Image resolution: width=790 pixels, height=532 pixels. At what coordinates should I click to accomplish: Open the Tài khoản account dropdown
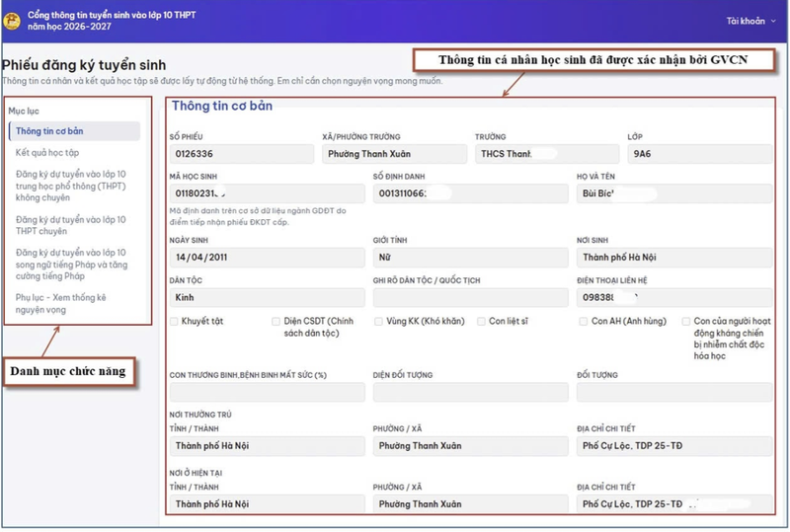coord(750,21)
